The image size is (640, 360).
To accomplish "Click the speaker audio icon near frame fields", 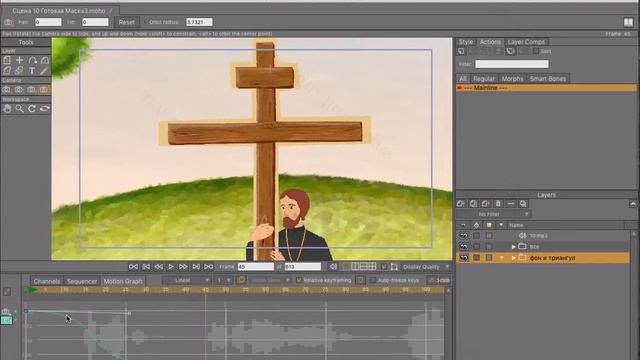I will pos(333,267).
